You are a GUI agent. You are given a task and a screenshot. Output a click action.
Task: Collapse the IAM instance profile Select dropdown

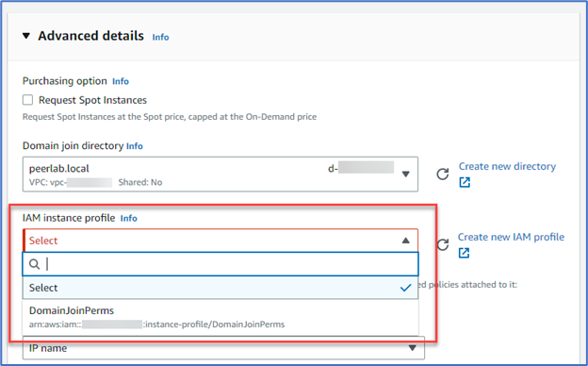[x=220, y=241]
